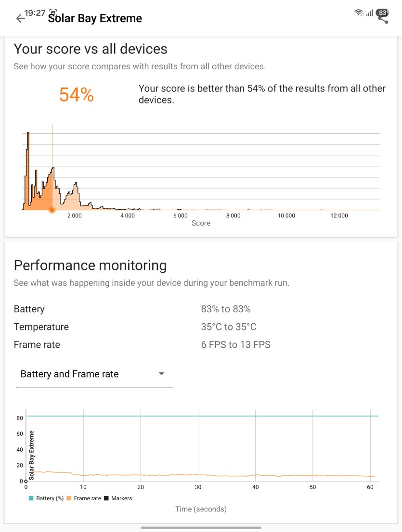Tap the orange score marker dot
The image size is (402, 532).
52,210
